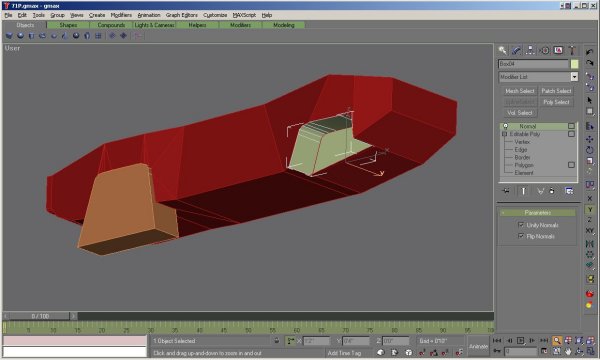
Task: Open the object color swatch
Action: (574, 64)
